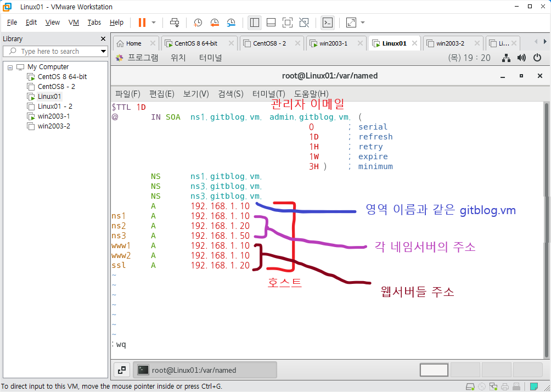This screenshot has height=392, width=551.
Task: Open the guest power menu icon
Action: (x=537, y=58)
